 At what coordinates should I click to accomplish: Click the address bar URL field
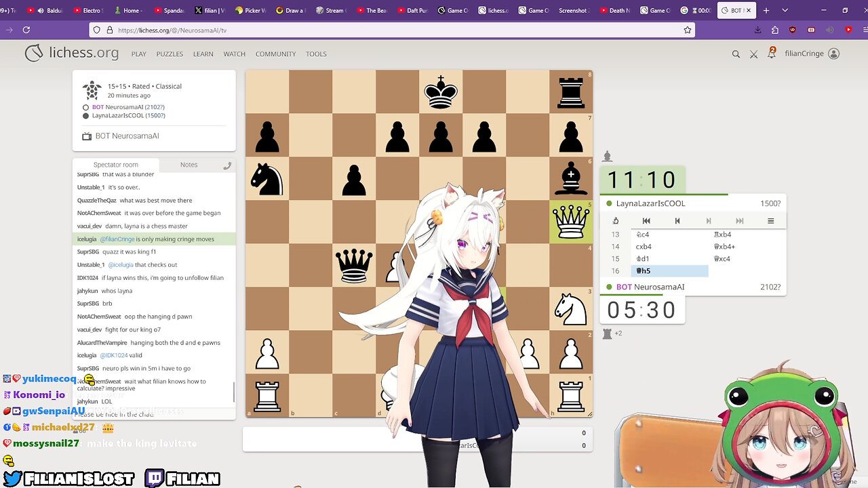tap(393, 30)
